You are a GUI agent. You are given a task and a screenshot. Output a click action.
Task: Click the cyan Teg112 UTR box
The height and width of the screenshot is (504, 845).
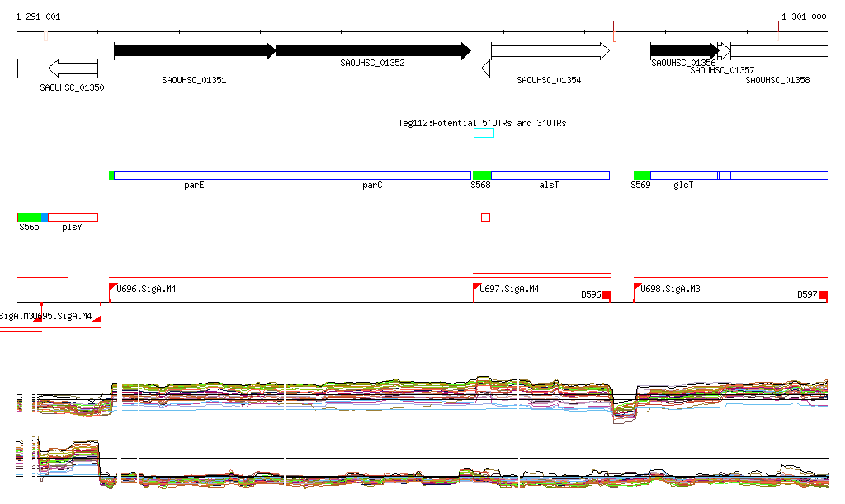coord(484,133)
